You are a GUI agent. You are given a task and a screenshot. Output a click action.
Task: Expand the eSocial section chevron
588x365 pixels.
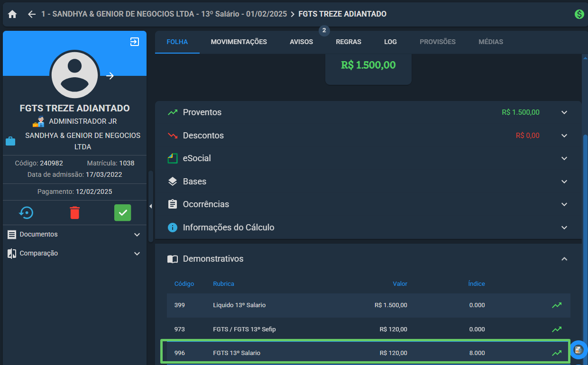click(x=564, y=158)
